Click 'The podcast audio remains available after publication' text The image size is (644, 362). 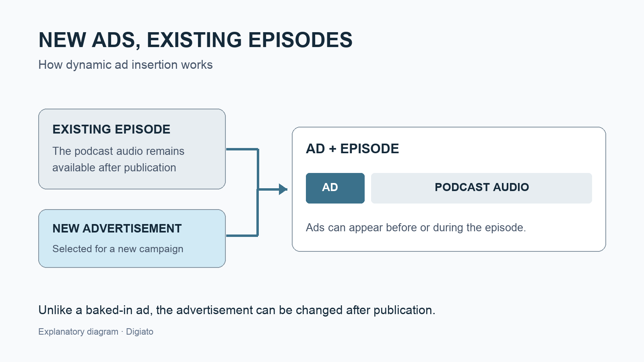point(118,159)
